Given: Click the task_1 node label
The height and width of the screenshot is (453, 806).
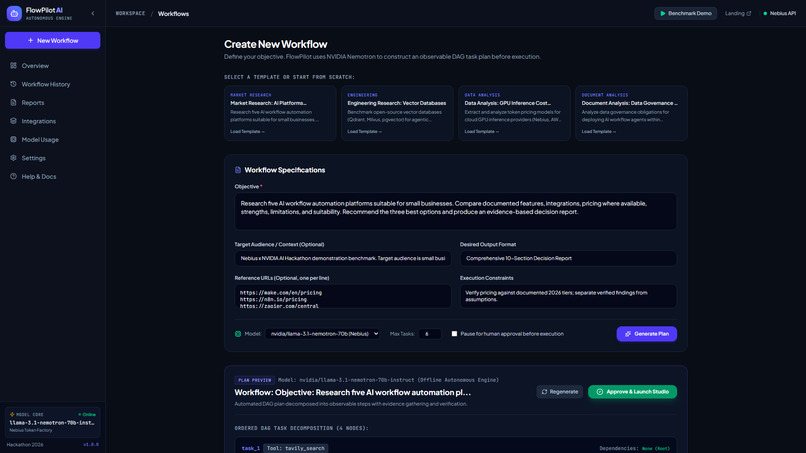Looking at the screenshot, I should click(251, 448).
